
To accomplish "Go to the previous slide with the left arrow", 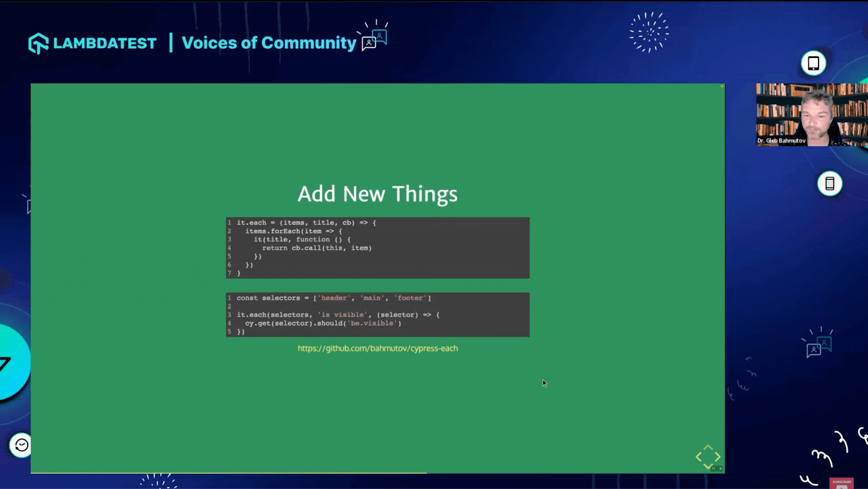I will point(699,457).
